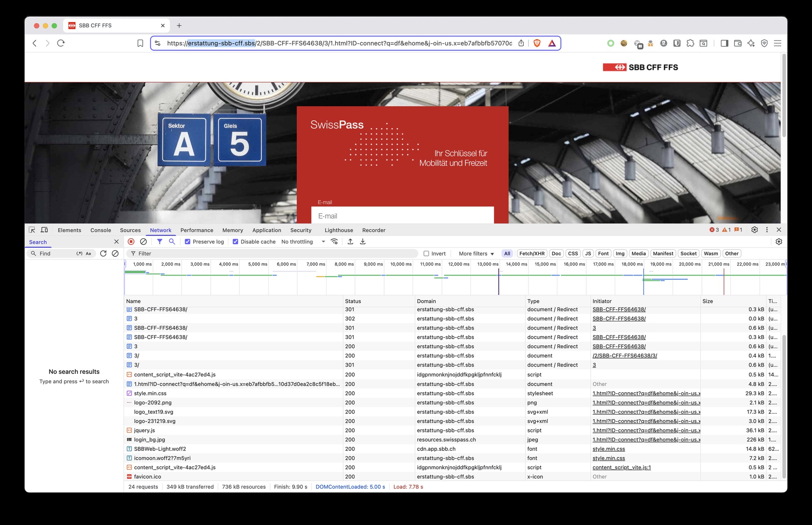Export HAR file with download icon
Image resolution: width=812 pixels, height=525 pixels.
(362, 242)
